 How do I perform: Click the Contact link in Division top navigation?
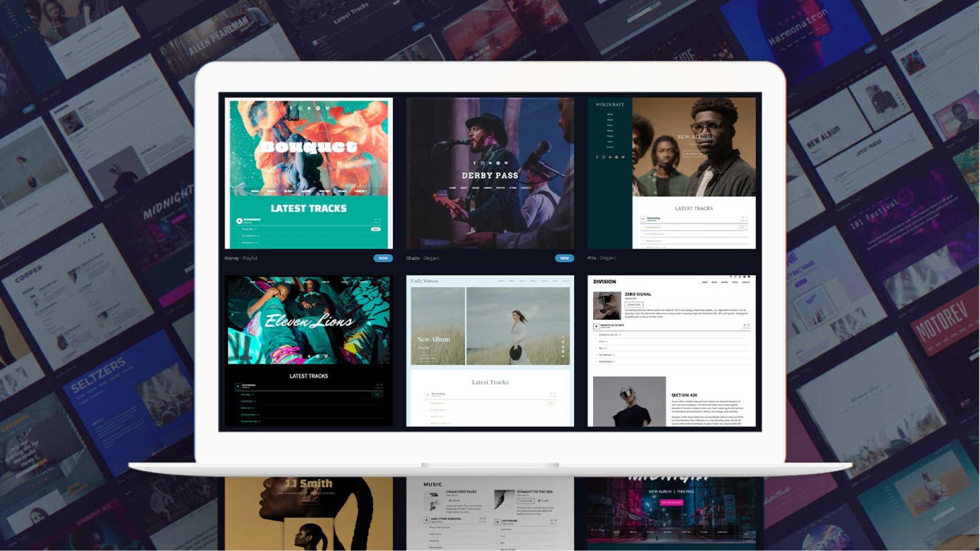point(746,282)
